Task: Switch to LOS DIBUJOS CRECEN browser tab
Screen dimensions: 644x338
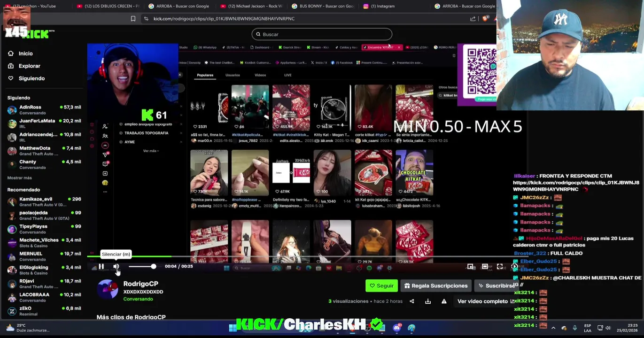Action: pyautogui.click(x=108, y=6)
